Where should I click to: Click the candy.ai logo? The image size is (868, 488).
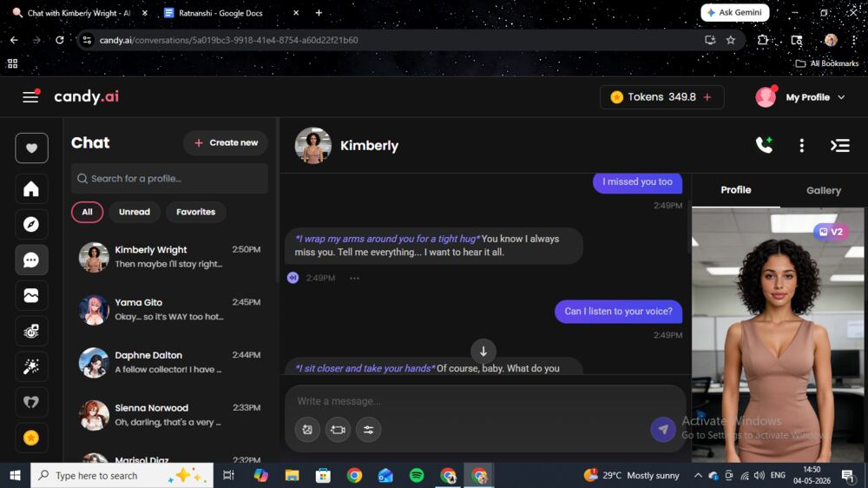coord(86,97)
